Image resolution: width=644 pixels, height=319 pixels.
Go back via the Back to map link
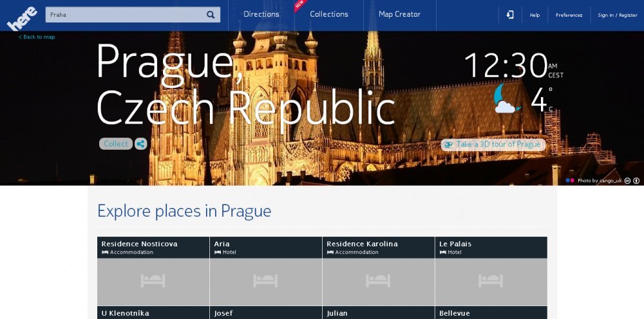37,37
